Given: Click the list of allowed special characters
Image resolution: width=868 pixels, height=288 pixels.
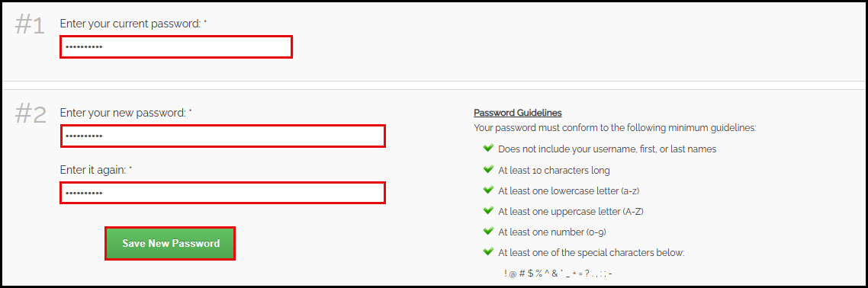Looking at the screenshot, I should coord(558,274).
